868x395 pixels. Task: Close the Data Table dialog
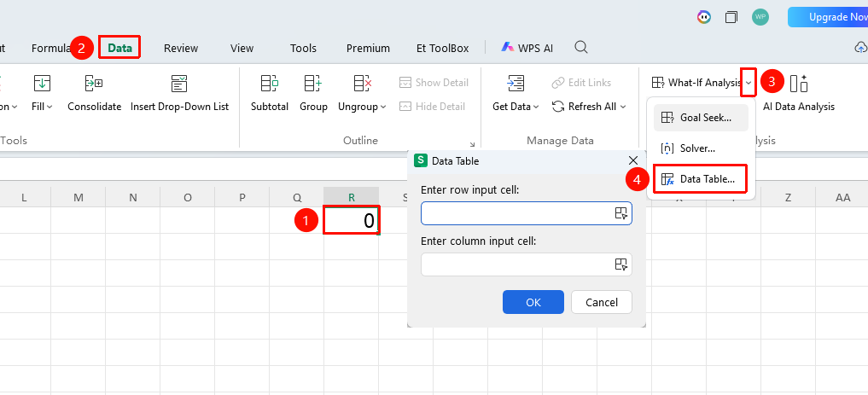633,160
